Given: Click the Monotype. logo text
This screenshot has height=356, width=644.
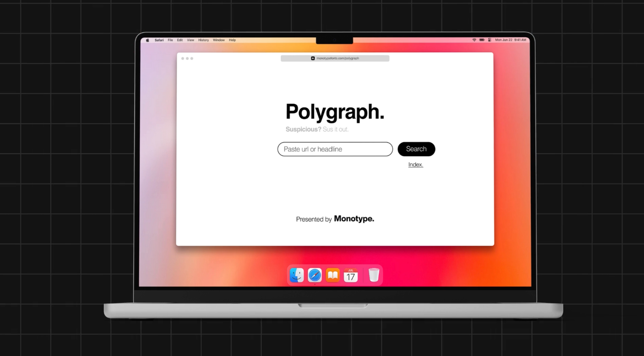Looking at the screenshot, I should [354, 219].
